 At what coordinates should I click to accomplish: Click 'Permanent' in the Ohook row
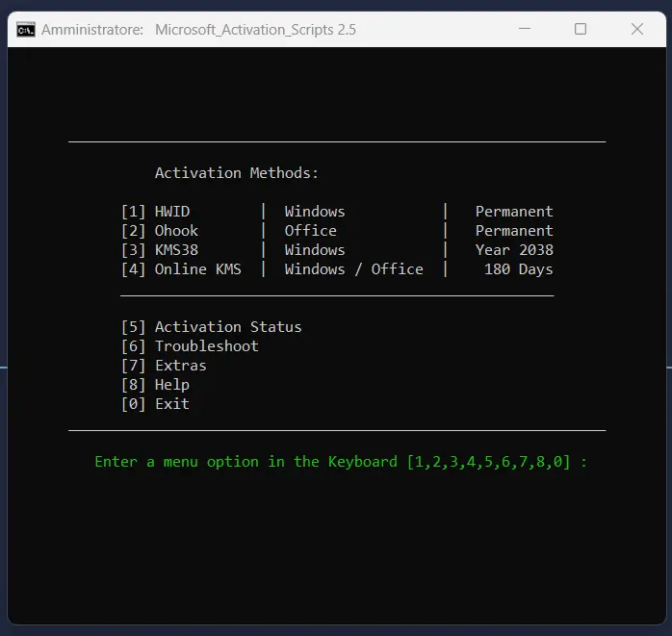(514, 231)
